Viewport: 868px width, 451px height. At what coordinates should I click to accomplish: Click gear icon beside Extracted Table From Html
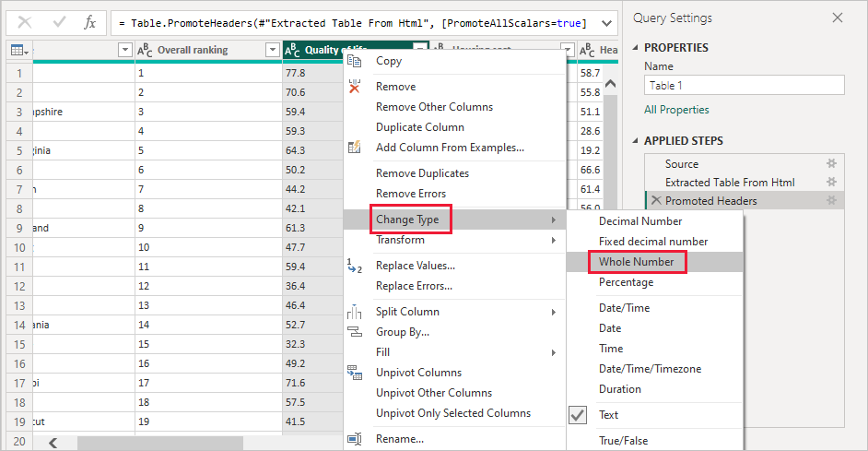coord(831,182)
